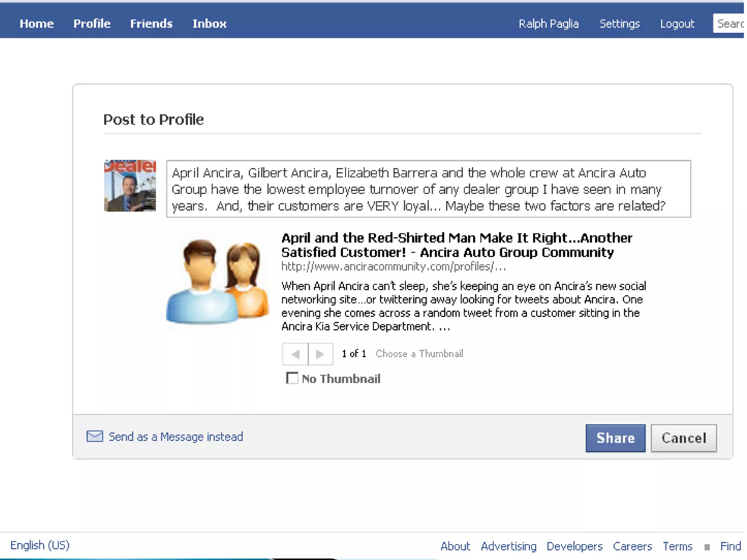Viewport: 747px width, 560px height.
Task: Open the Friends menu item
Action: (151, 24)
